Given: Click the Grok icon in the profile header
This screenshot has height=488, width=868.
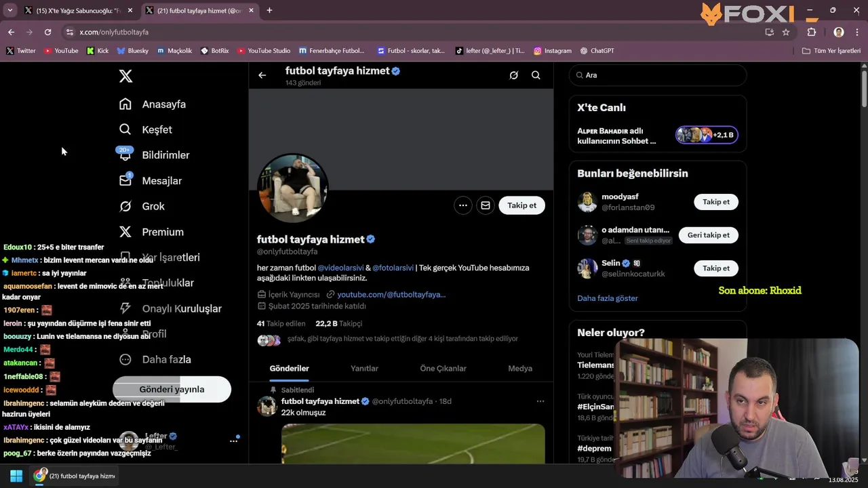Looking at the screenshot, I should point(513,75).
